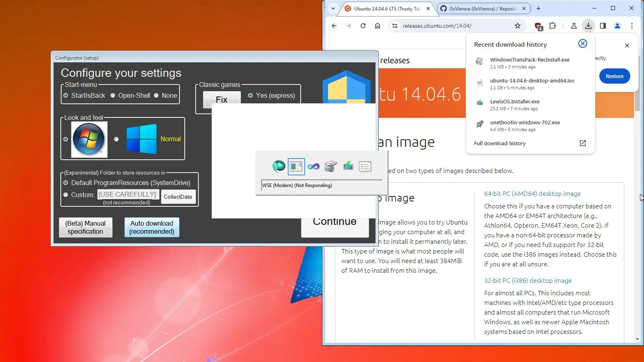Viewport: 644px width, 362px height.
Task: Open the Chrome profile avatar
Action: 617,26
